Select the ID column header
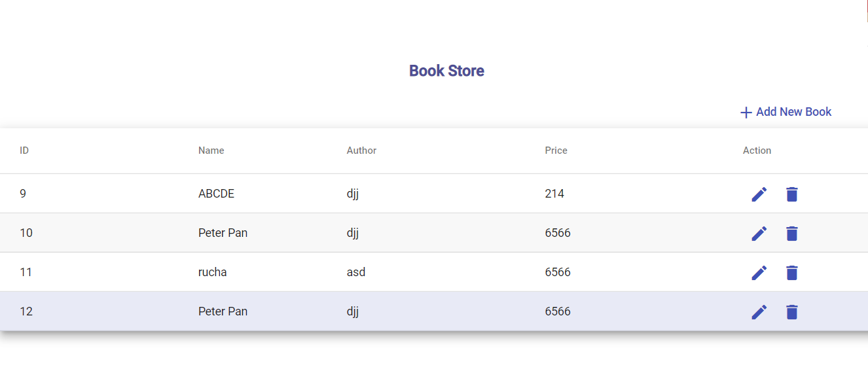 [24, 150]
